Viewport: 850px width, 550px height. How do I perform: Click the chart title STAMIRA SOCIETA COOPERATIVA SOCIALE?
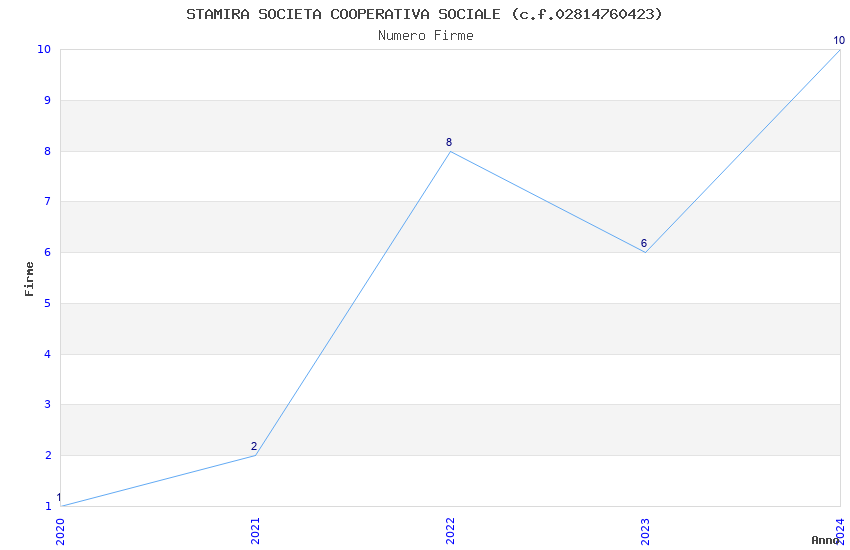pos(424,14)
